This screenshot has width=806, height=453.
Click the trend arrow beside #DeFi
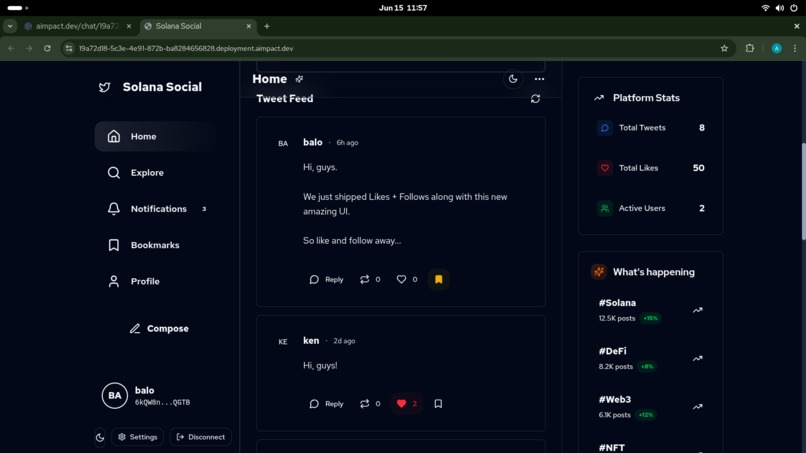pos(698,358)
